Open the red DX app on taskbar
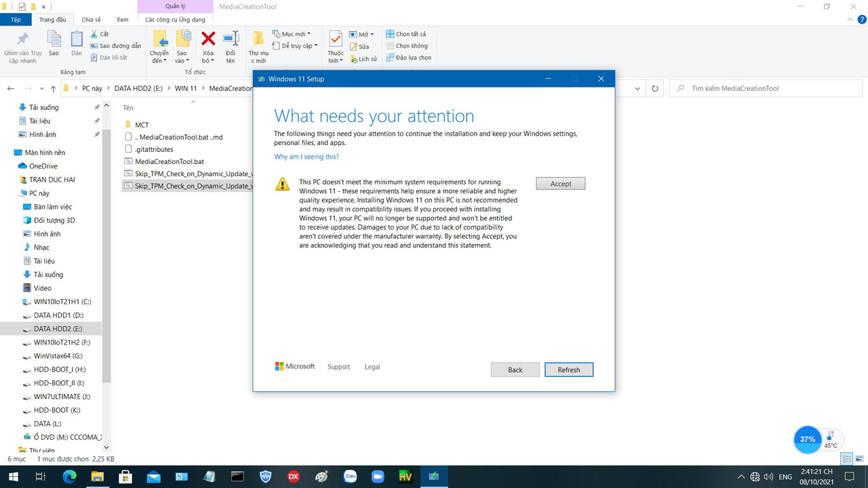 pos(294,476)
